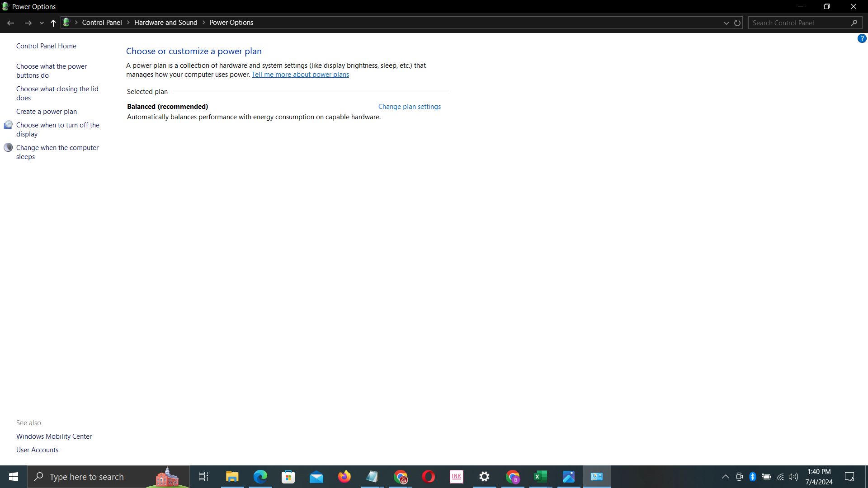Open the notification center icon
868x488 pixels.
(x=849, y=477)
